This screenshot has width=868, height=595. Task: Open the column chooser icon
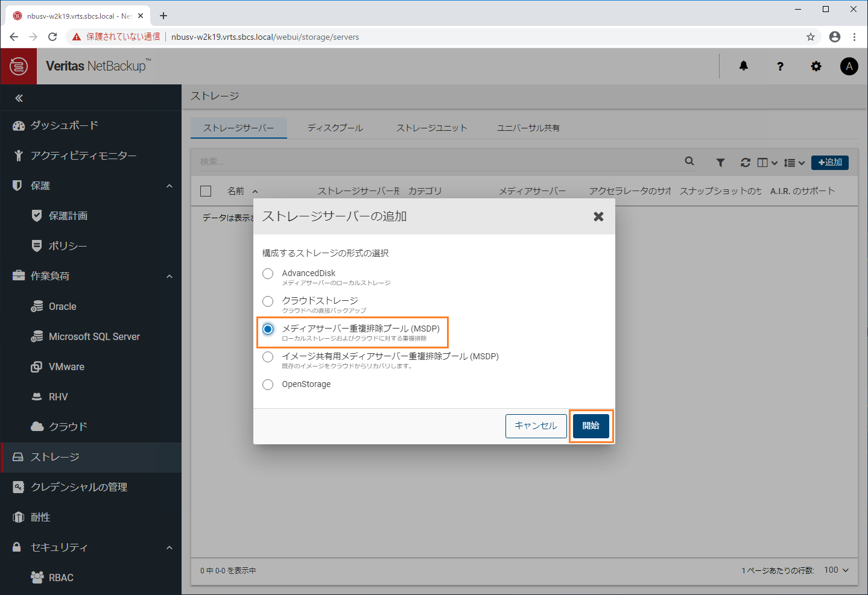[x=767, y=163]
